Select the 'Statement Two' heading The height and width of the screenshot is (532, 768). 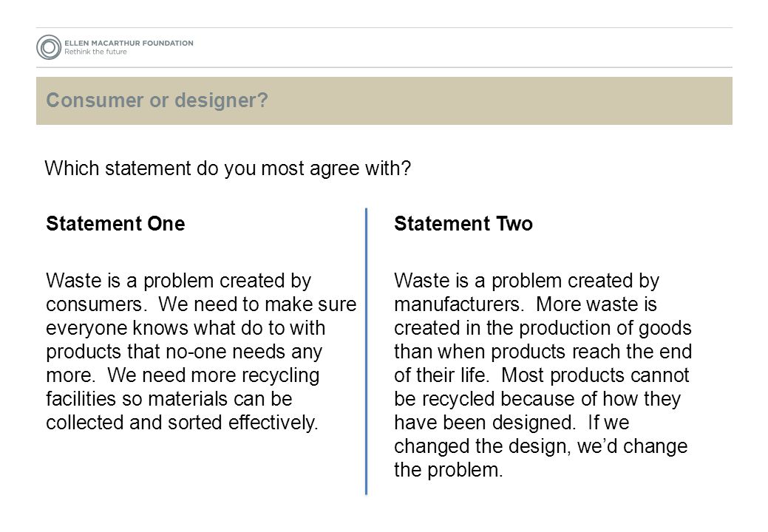coord(463,224)
